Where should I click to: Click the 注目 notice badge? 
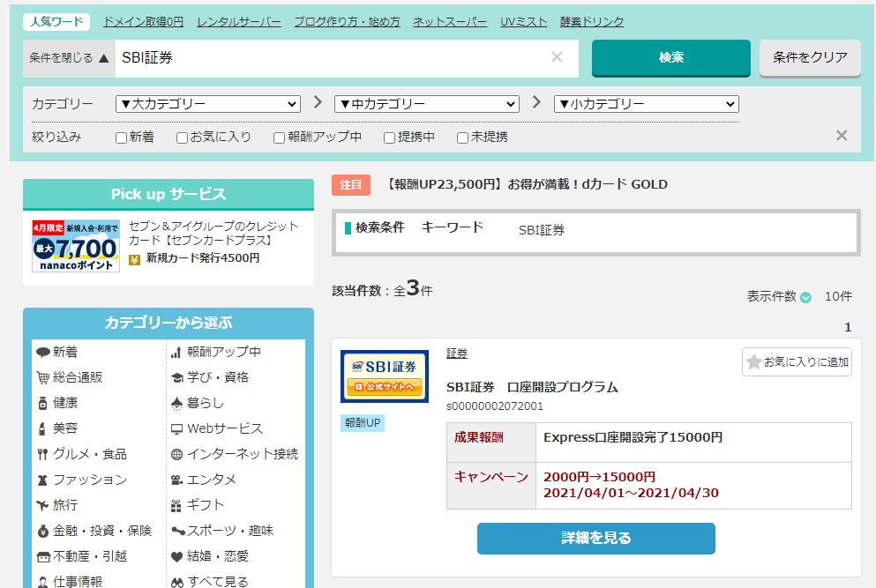351,185
